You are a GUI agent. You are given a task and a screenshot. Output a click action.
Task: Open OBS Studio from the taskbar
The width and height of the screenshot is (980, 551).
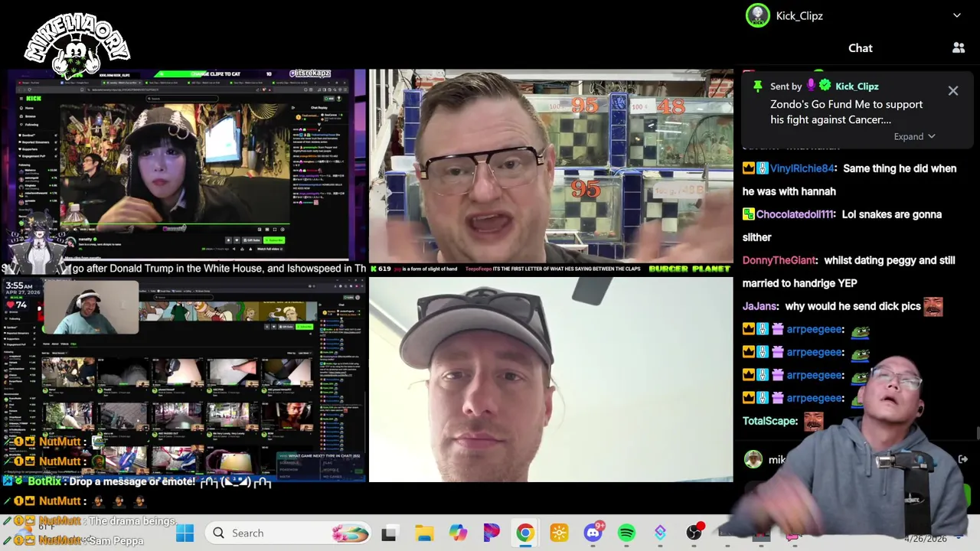click(x=694, y=533)
